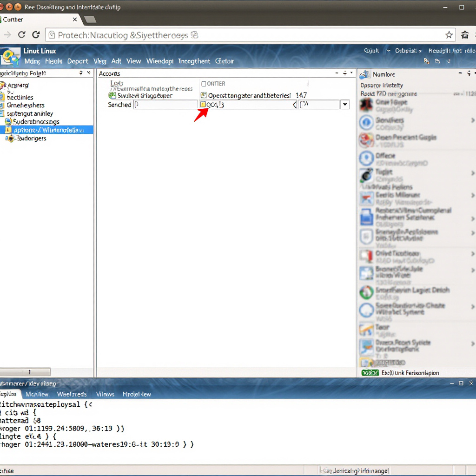Viewport: 476px width, 476px height.
Task: Click the Teor item icon
Action: (366, 330)
